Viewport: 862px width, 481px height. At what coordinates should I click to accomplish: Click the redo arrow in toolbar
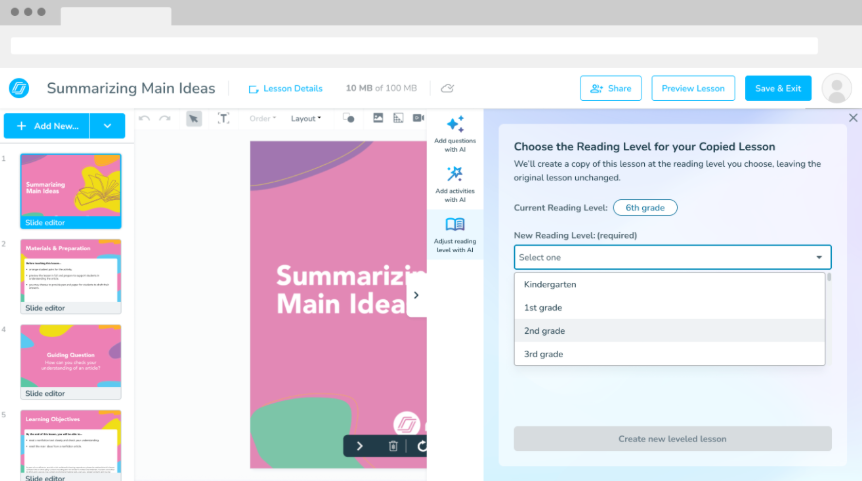coord(164,118)
